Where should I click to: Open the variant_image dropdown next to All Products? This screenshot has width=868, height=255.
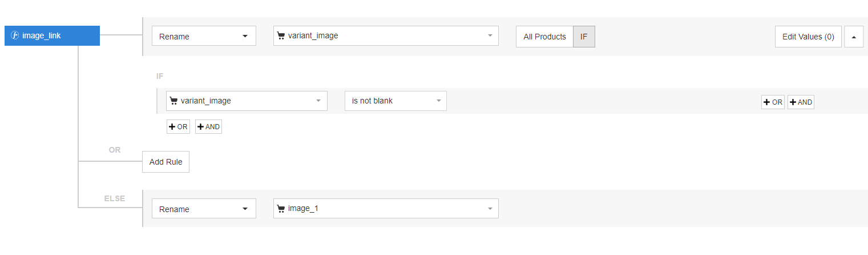coord(386,35)
